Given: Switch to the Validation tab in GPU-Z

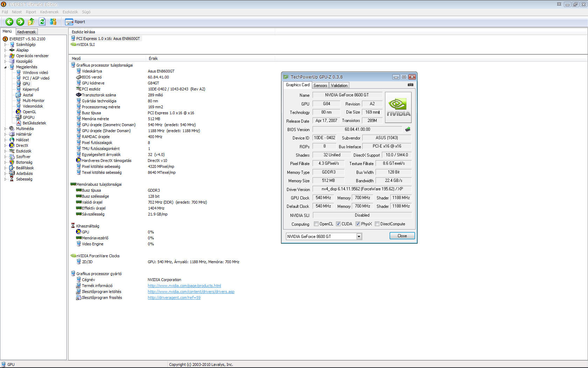Looking at the screenshot, I should click(339, 86).
